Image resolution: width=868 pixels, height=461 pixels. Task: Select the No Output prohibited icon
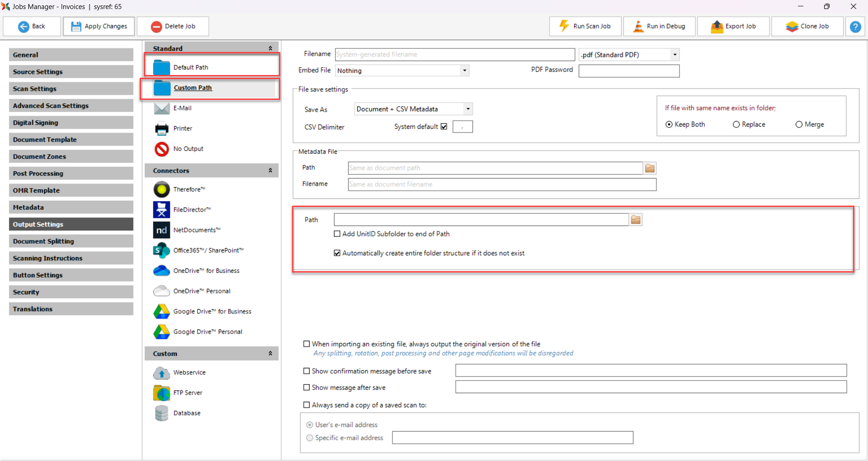tap(161, 149)
